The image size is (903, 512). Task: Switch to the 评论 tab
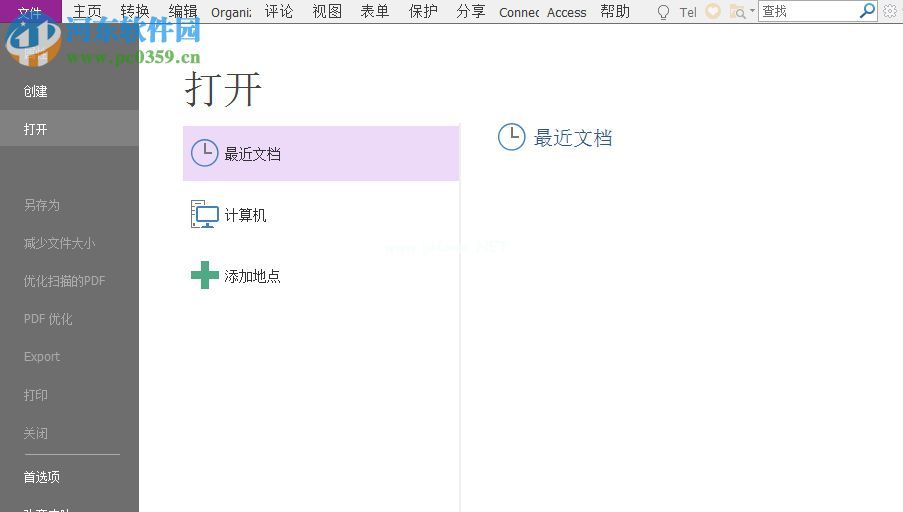279,12
